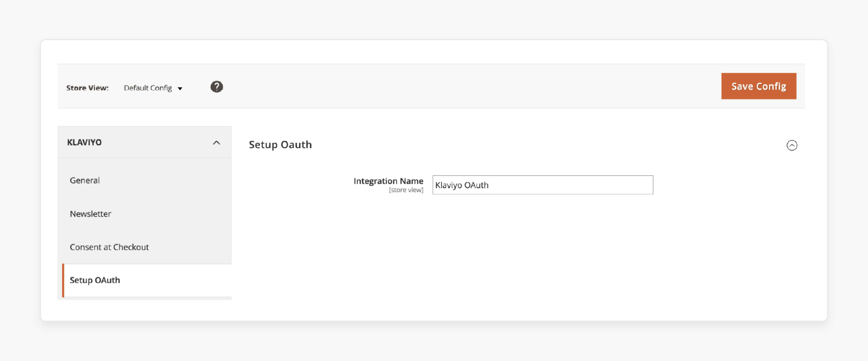
Task: Click the Setup Oauth section heading
Action: coord(280,145)
